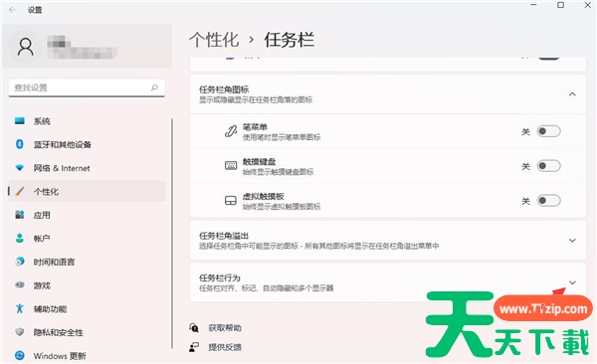597x364 pixels.
Task: Click the pen menu icon
Action: pyautogui.click(x=231, y=131)
